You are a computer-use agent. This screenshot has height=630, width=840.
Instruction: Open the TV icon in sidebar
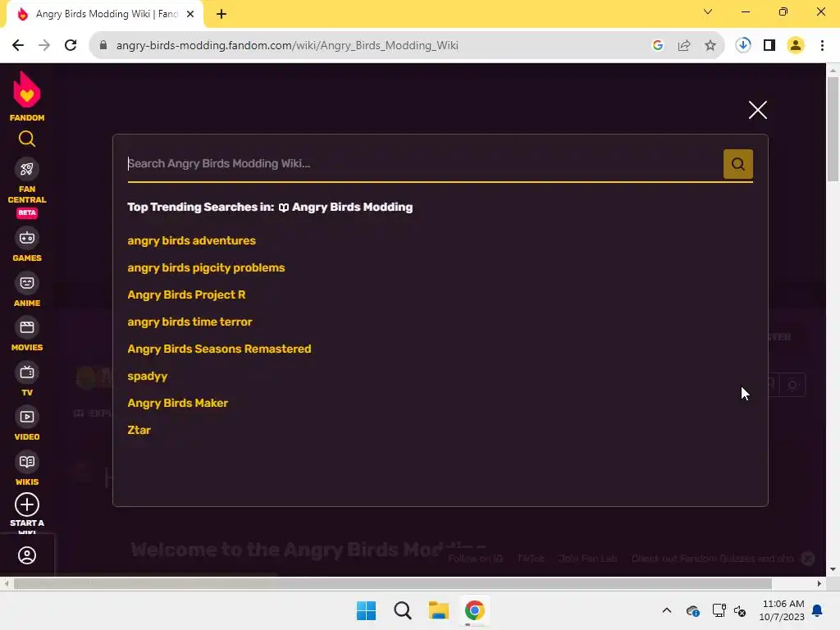pos(27,372)
